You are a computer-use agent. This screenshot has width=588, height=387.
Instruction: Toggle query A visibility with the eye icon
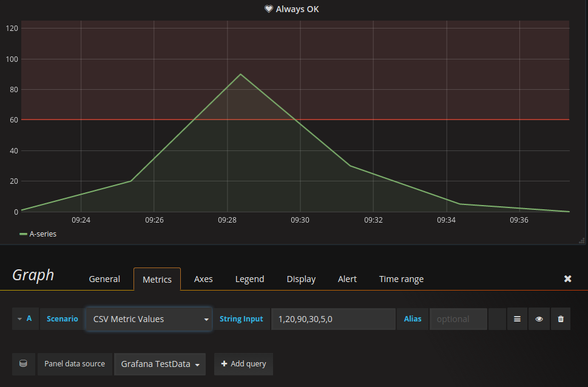click(539, 319)
